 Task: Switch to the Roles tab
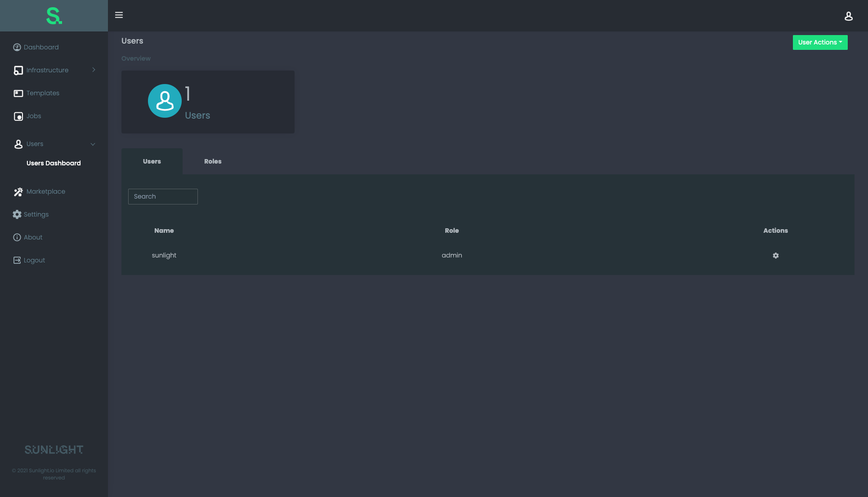click(x=213, y=161)
